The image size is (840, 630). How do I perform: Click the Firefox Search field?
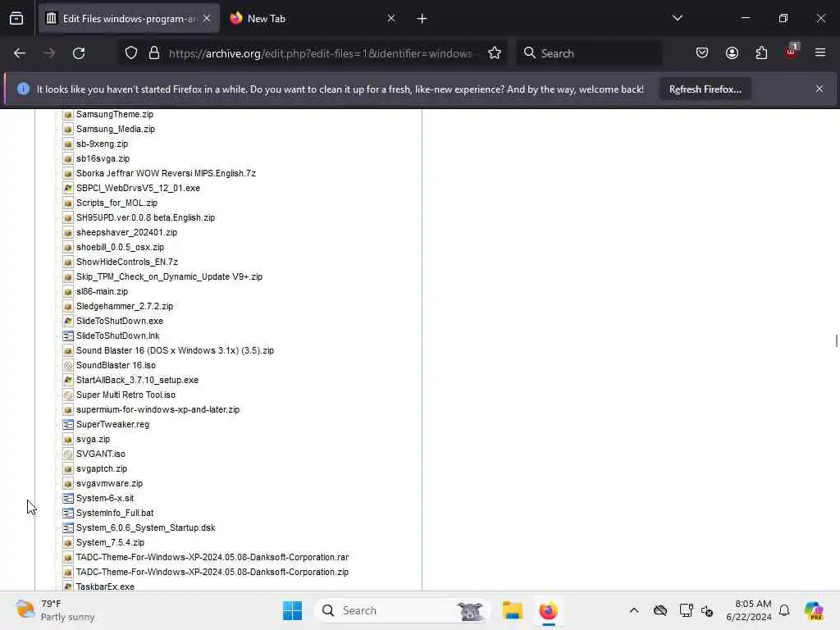point(589,53)
